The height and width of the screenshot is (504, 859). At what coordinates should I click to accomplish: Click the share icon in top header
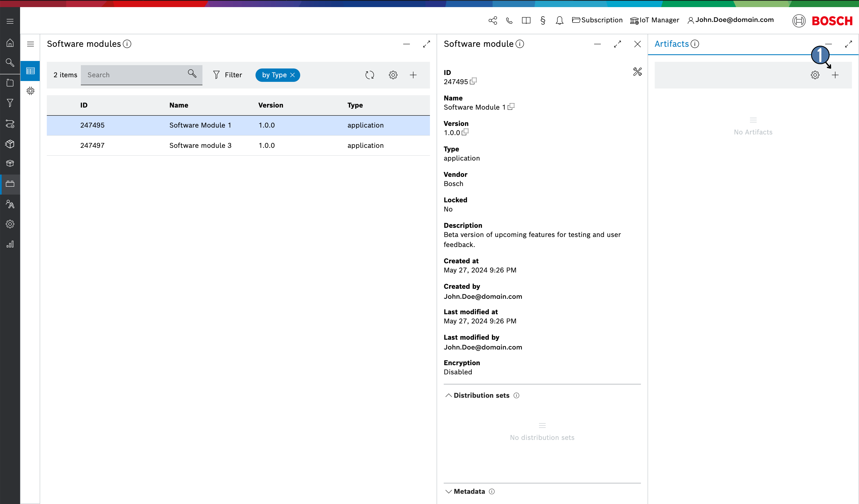pos(493,20)
